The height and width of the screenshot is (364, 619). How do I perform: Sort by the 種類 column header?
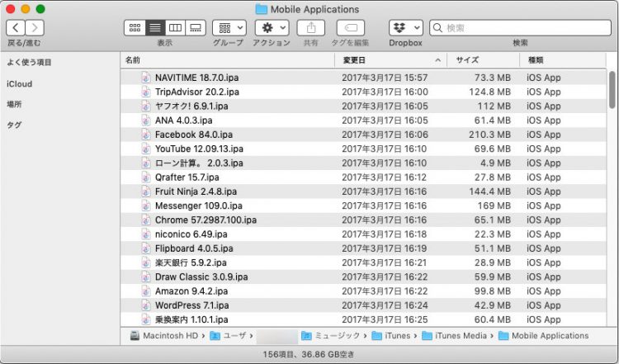point(563,60)
